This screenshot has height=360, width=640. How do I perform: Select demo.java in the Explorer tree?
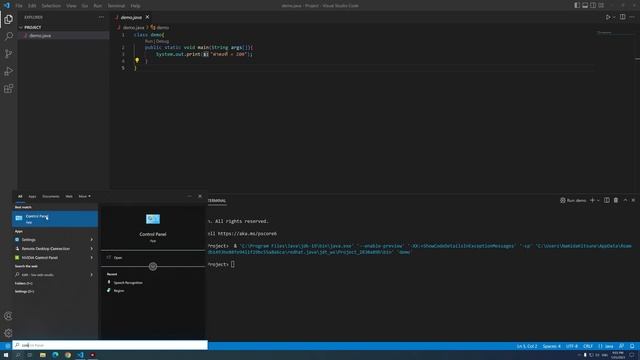tap(40, 36)
